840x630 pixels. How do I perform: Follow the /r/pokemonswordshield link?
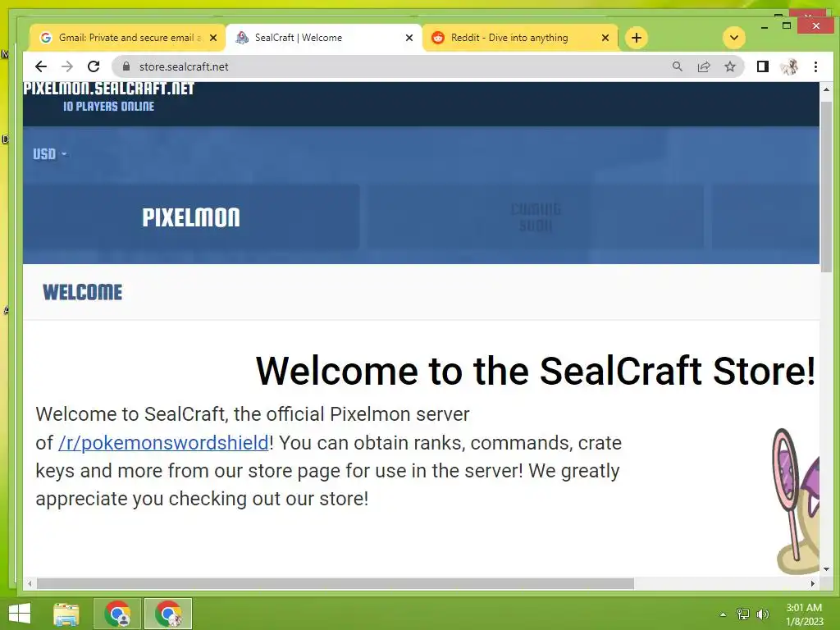163,442
